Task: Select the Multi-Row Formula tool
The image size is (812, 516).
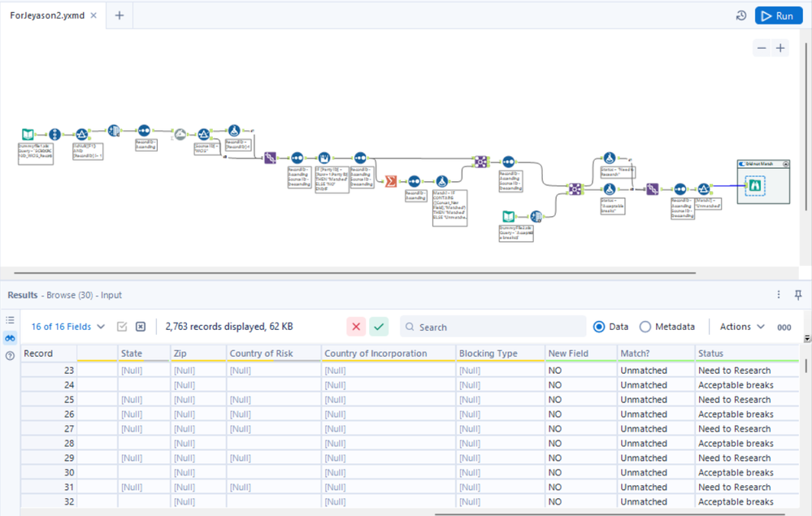Action: [x=324, y=158]
